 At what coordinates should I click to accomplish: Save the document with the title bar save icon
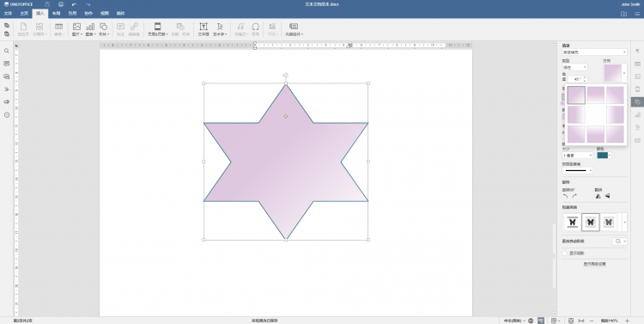47,4
